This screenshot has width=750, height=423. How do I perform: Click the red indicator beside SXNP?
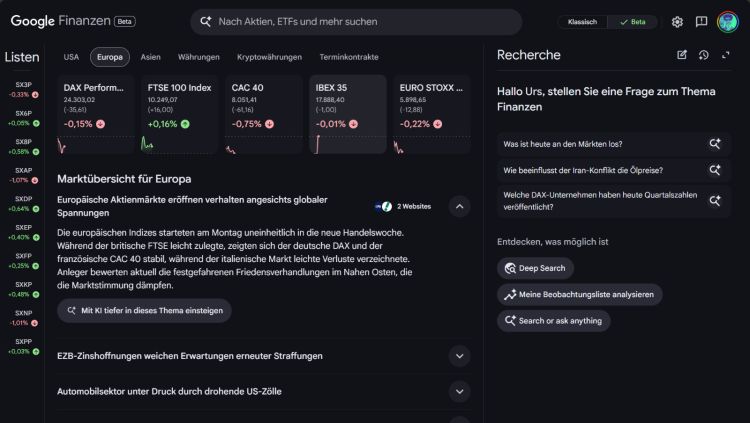[x=34, y=323]
